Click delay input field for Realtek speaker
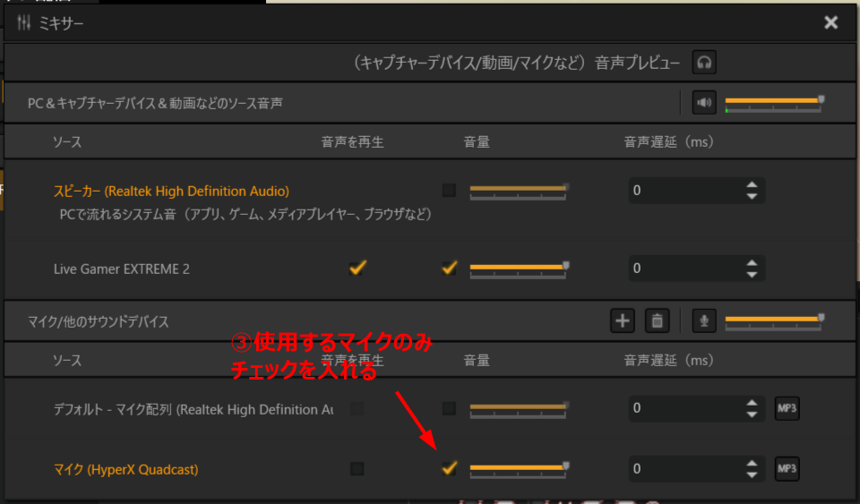 click(697, 191)
